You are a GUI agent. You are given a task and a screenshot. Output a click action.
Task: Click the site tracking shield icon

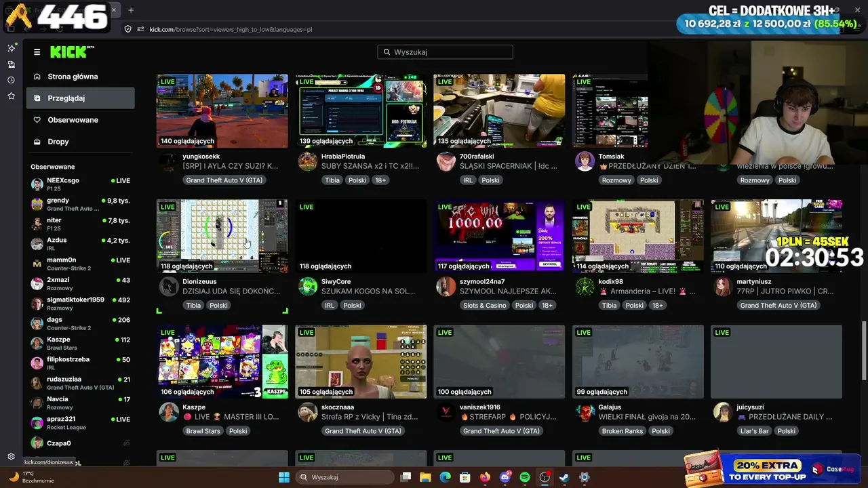(x=127, y=29)
